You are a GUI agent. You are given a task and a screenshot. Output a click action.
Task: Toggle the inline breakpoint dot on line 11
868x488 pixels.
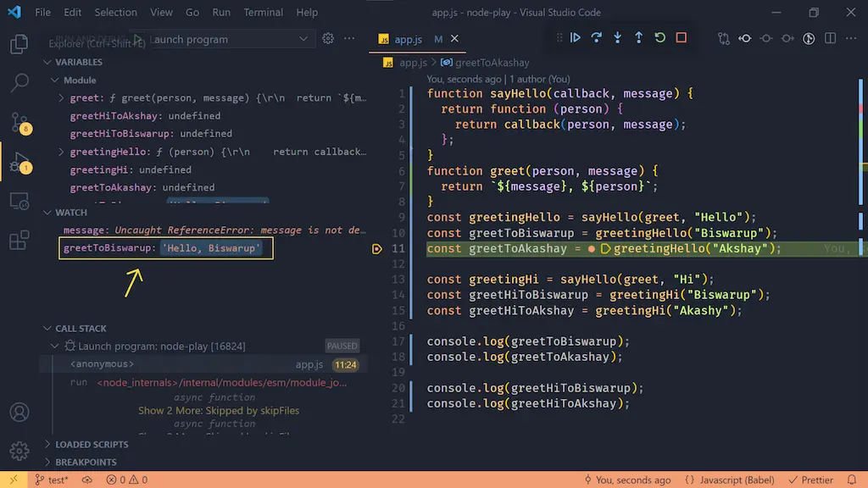coord(591,249)
